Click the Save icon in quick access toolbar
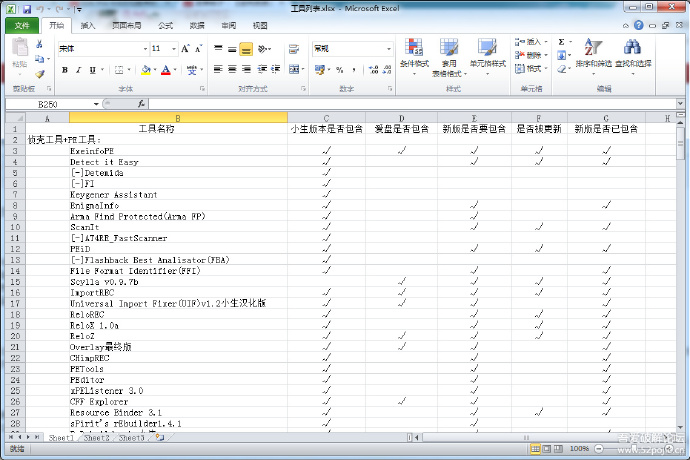The image size is (690, 460). 27,9
